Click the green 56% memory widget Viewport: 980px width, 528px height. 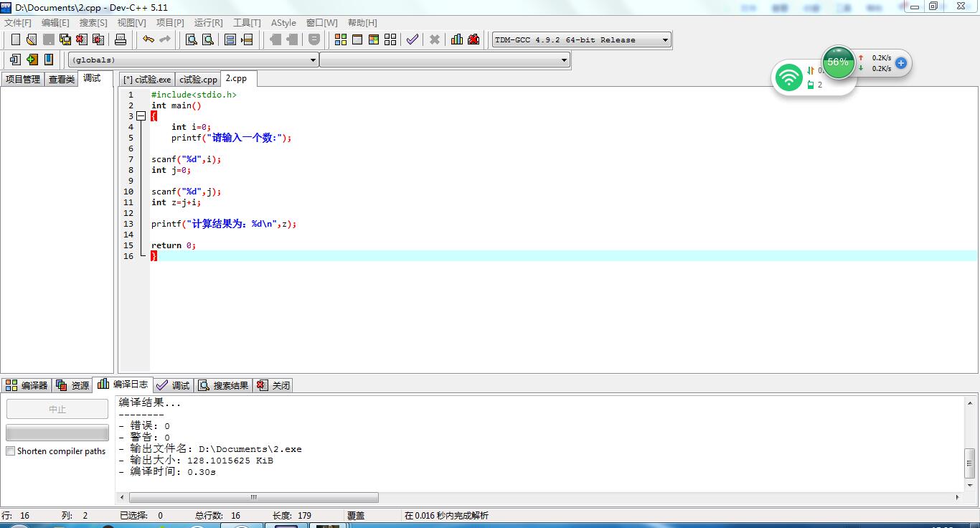[838, 63]
